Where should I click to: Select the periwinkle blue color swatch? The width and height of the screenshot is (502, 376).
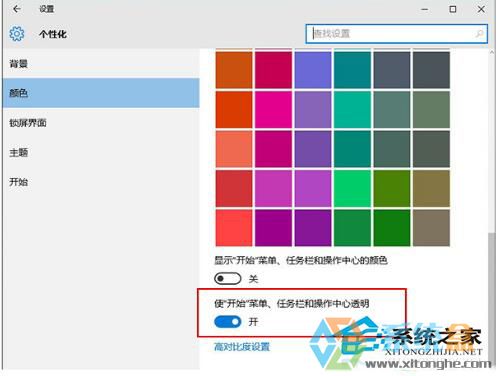coord(313,70)
